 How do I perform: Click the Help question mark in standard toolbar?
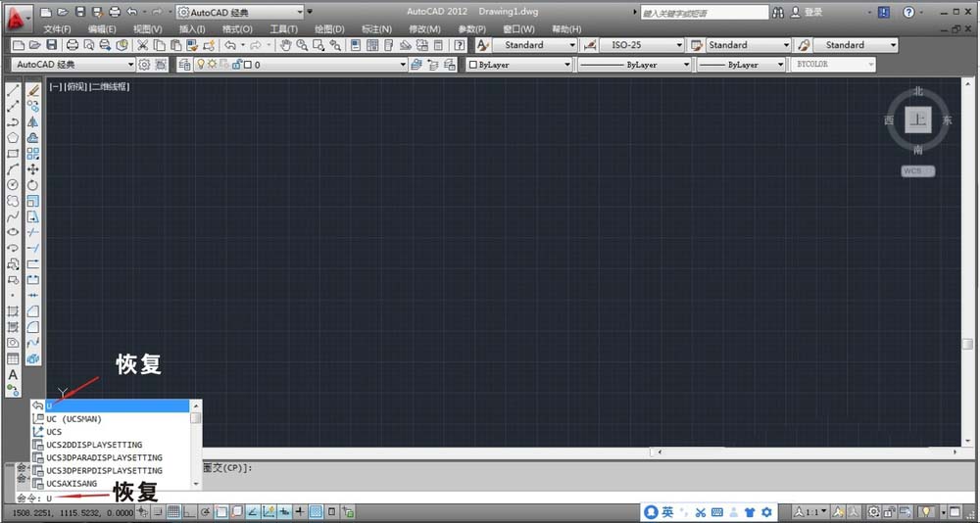[460, 45]
